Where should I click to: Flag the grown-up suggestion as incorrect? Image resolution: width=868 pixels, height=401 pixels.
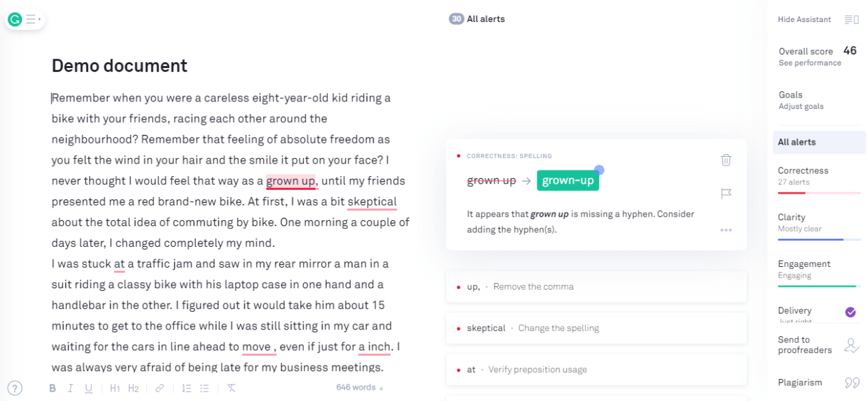(x=726, y=193)
